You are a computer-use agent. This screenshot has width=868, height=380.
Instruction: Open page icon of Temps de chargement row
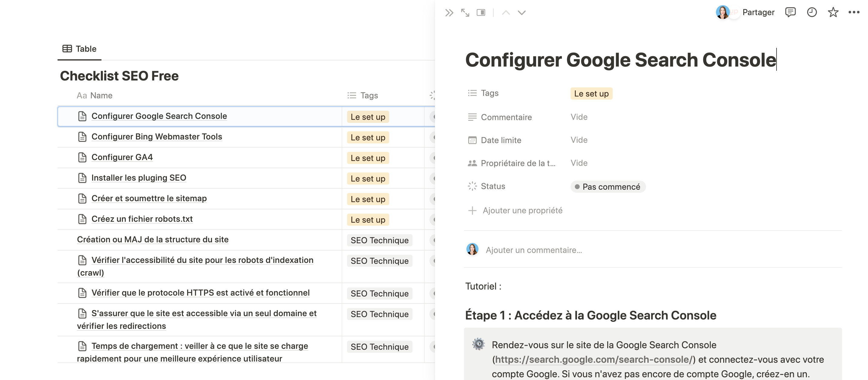point(82,346)
